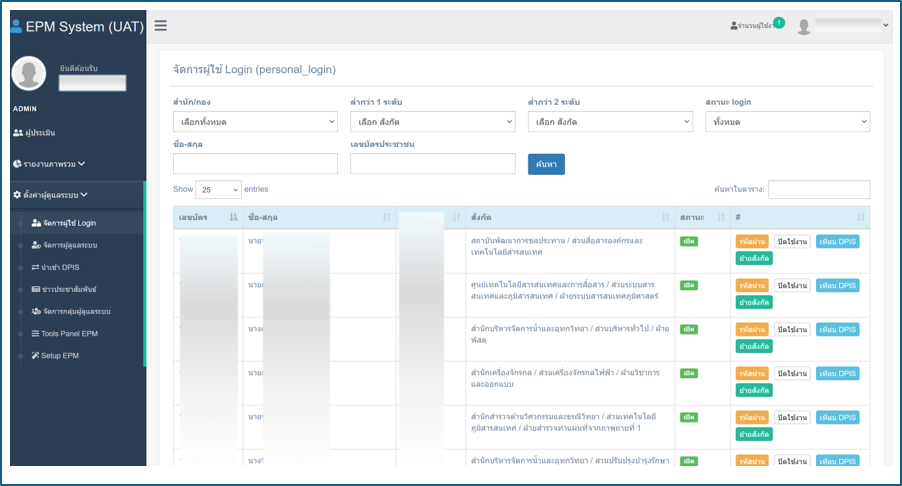Click รหัสผ่าน for the สำนักเครื่องจักรกล row
The height and width of the screenshot is (486, 902).
(752, 374)
